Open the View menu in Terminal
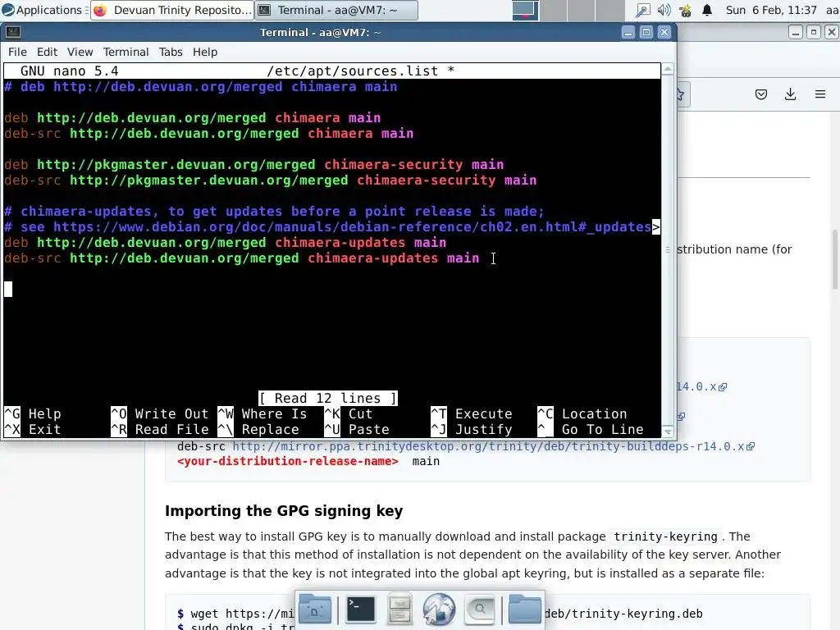Viewport: 840px width, 630px height. pyautogui.click(x=80, y=52)
